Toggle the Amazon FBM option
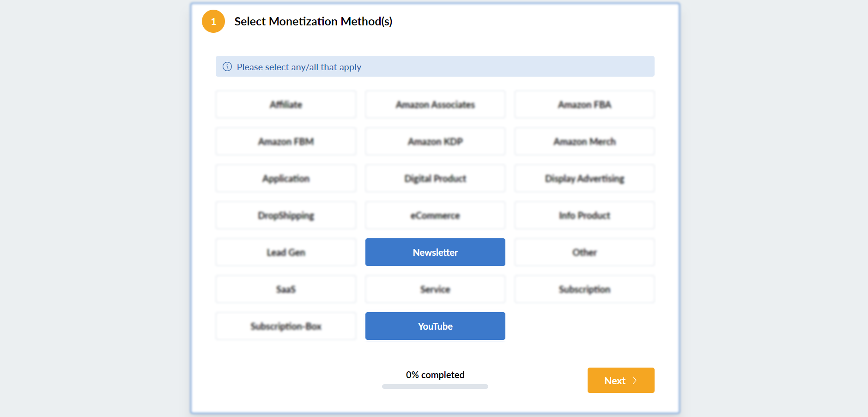The image size is (868, 417). click(286, 141)
